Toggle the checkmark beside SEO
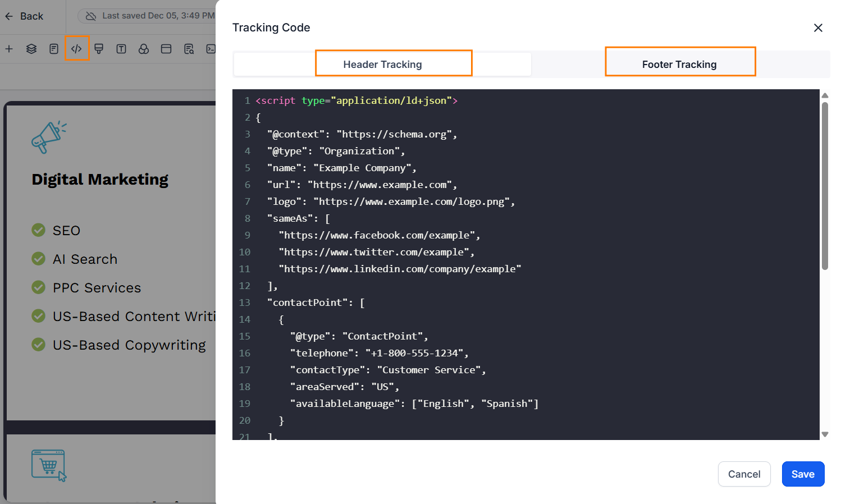The image size is (841, 504). tap(38, 230)
